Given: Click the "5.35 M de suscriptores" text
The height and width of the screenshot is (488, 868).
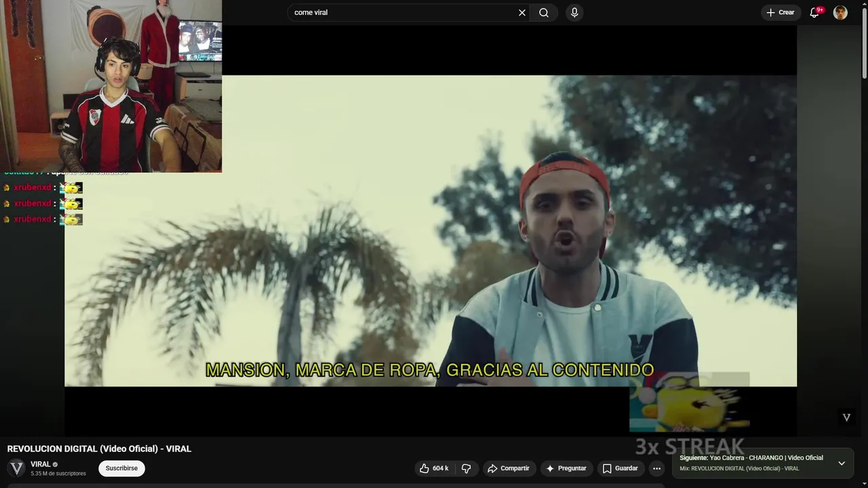Looking at the screenshot, I should [x=58, y=474].
